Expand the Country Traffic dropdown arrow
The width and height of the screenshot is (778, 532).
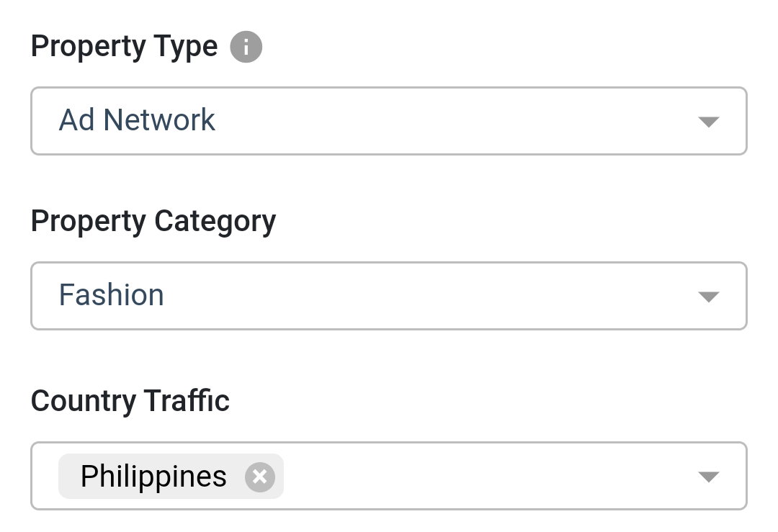tap(709, 477)
